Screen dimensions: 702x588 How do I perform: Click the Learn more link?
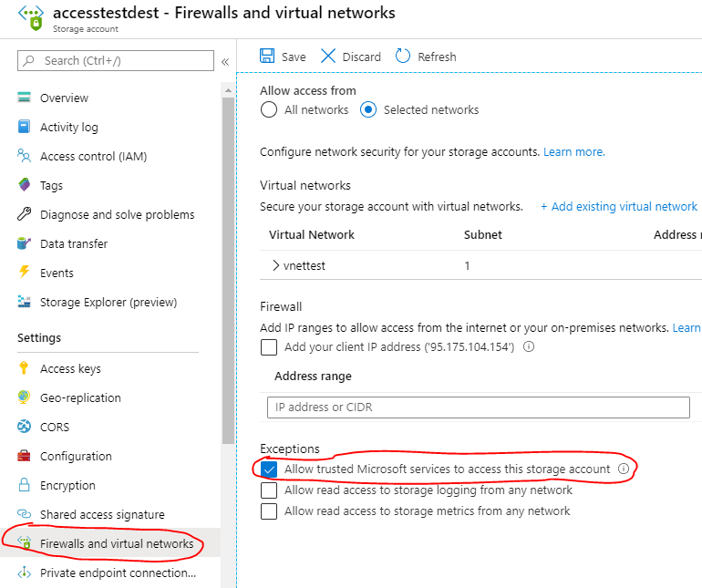[x=573, y=152]
